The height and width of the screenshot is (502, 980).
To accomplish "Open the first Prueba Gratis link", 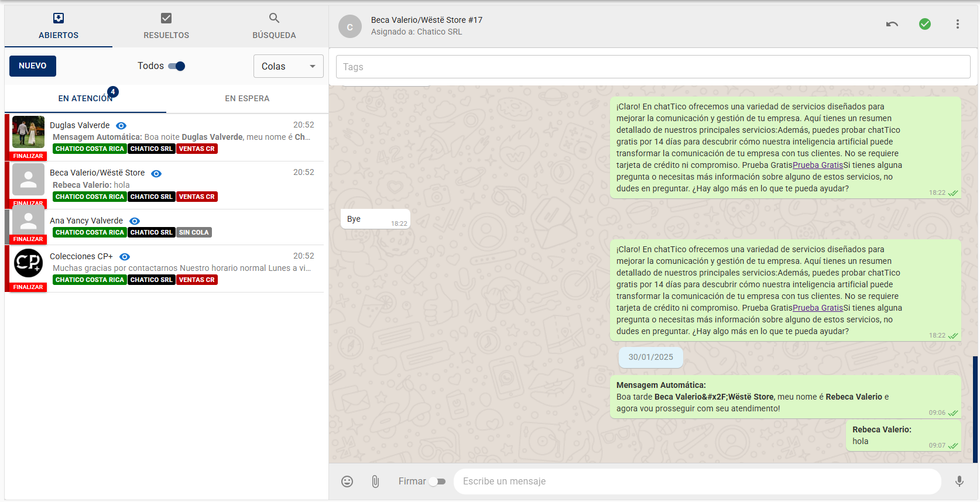I will click(x=818, y=165).
